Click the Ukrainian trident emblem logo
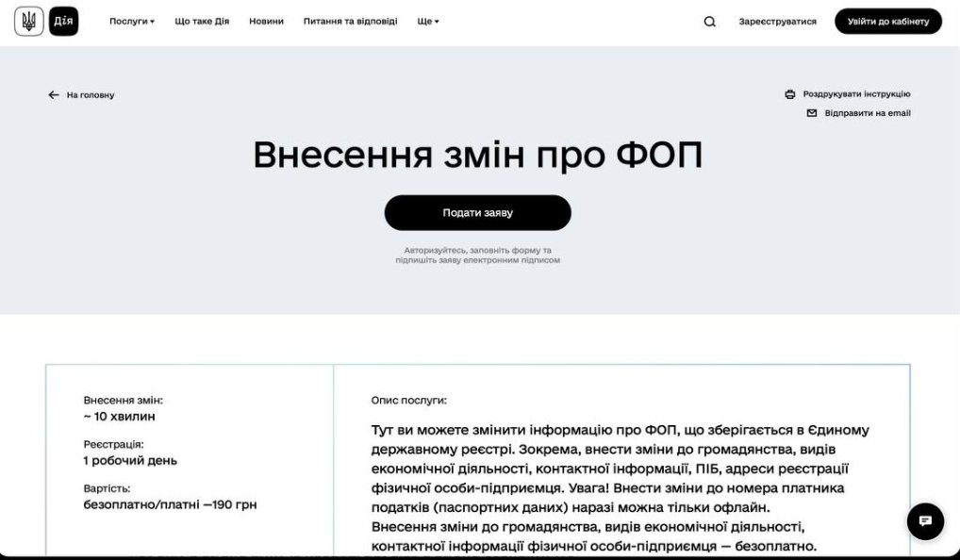 coord(29,21)
